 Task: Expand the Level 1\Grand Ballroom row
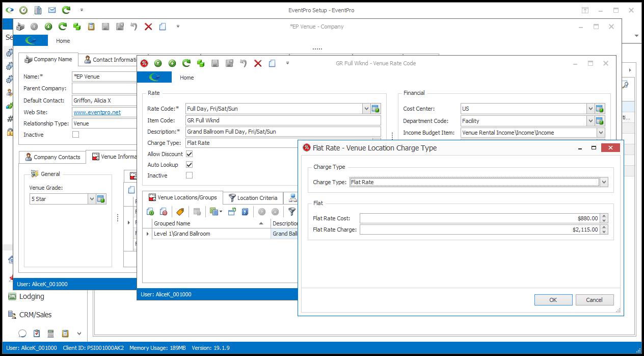(148, 234)
